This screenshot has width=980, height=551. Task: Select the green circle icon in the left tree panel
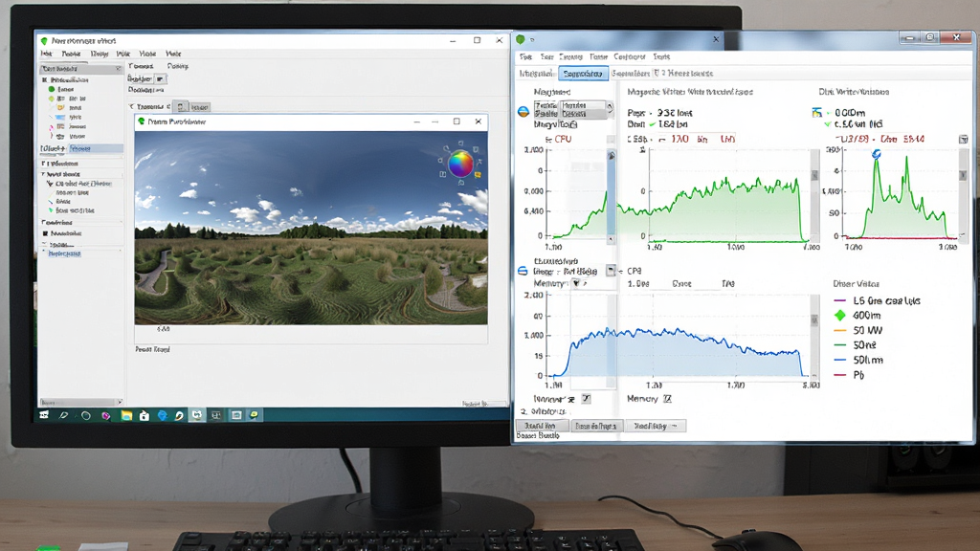52,89
